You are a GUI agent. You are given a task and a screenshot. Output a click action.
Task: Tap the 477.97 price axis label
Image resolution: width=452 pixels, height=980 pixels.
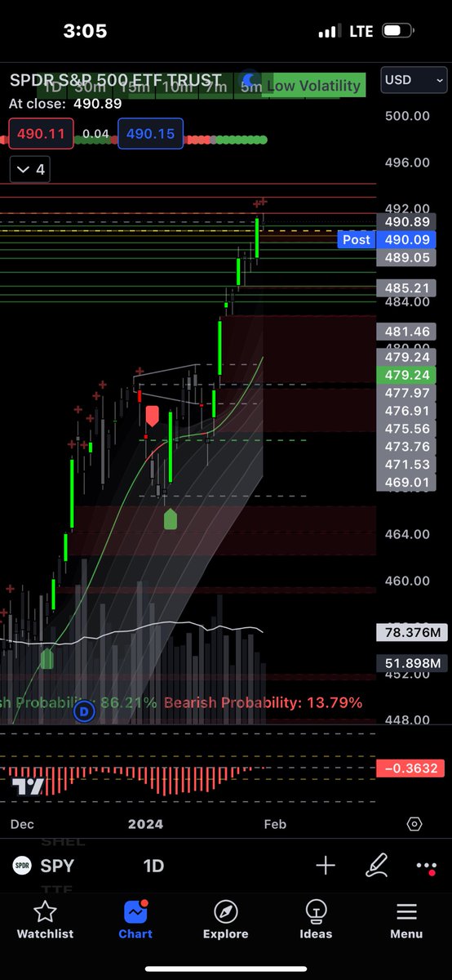[405, 393]
